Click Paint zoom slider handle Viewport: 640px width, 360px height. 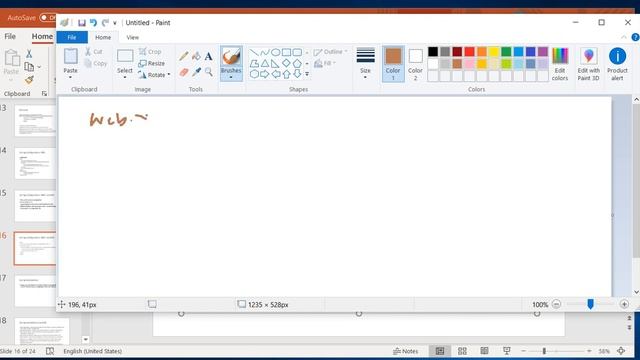point(590,304)
